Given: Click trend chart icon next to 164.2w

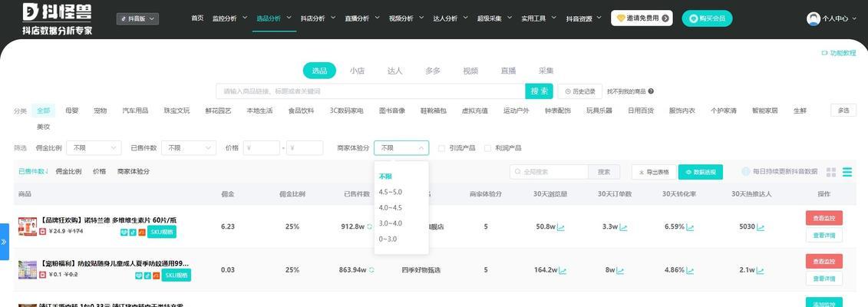Looking at the screenshot, I should (x=563, y=270).
